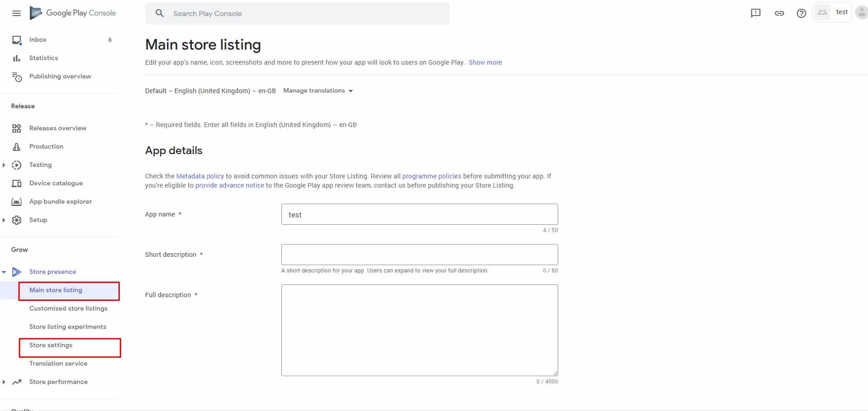
Task: Click the hamburger menu icon
Action: (17, 13)
